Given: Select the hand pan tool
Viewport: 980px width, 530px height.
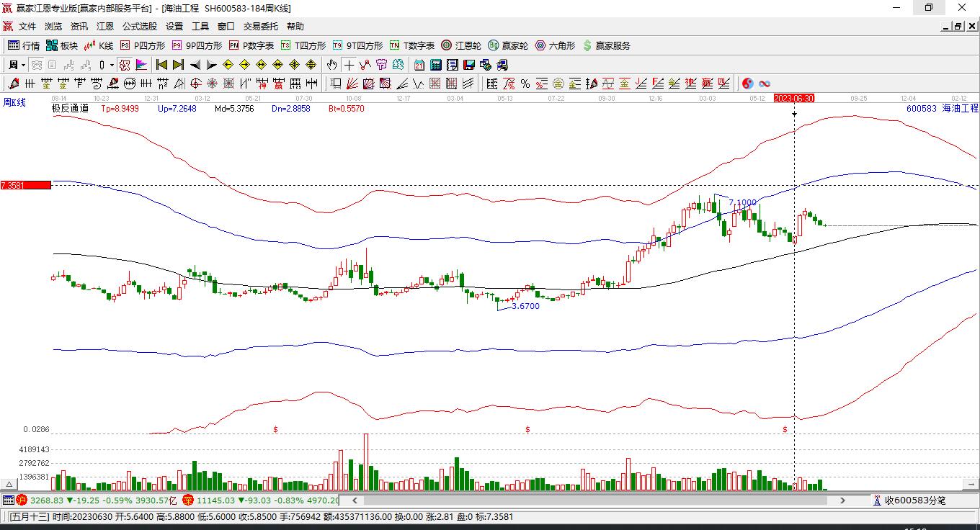Looking at the screenshot, I should coord(331,65).
